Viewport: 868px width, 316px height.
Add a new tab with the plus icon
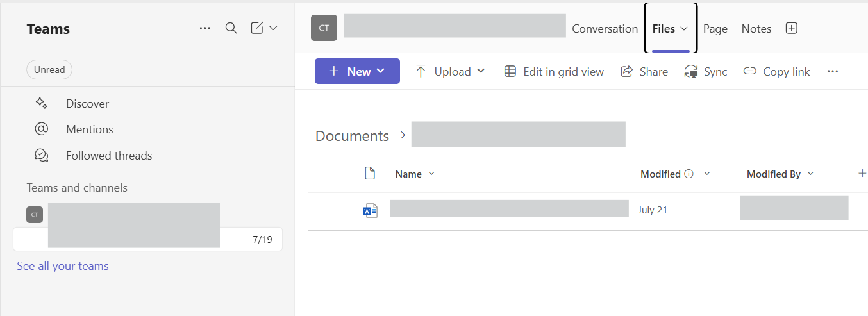tap(792, 28)
